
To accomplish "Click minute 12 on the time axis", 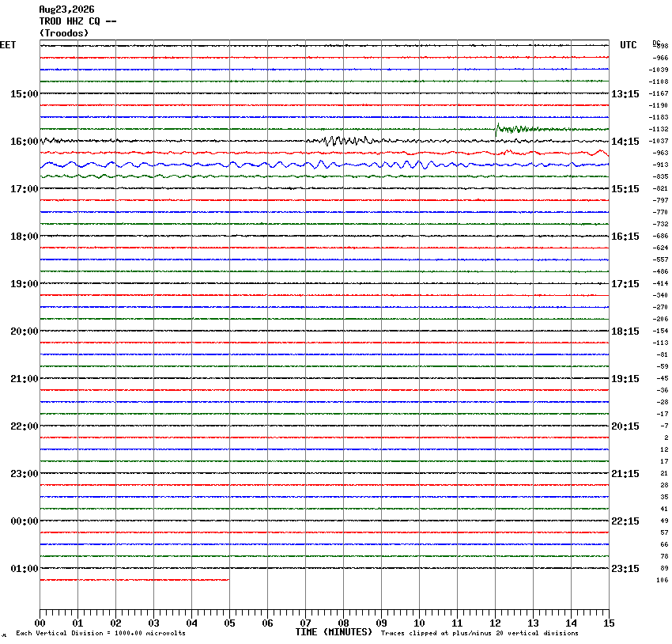I will click(495, 623).
